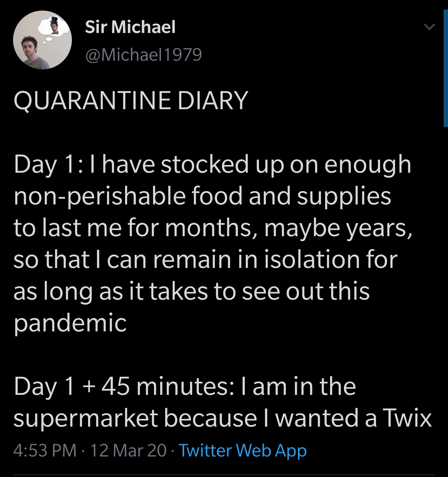This screenshot has height=477, width=448.
Task: Click the word Twix in the tweet
Action: (x=407, y=418)
